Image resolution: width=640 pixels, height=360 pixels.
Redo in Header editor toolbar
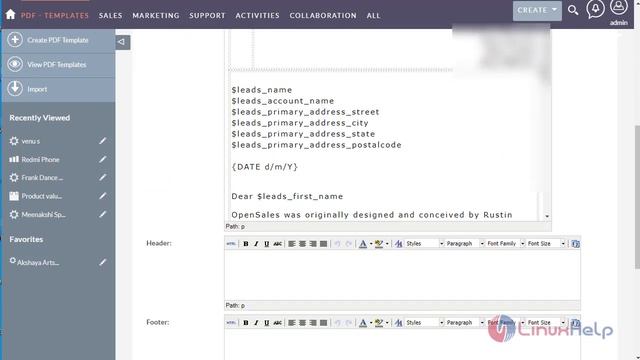[x=349, y=244]
